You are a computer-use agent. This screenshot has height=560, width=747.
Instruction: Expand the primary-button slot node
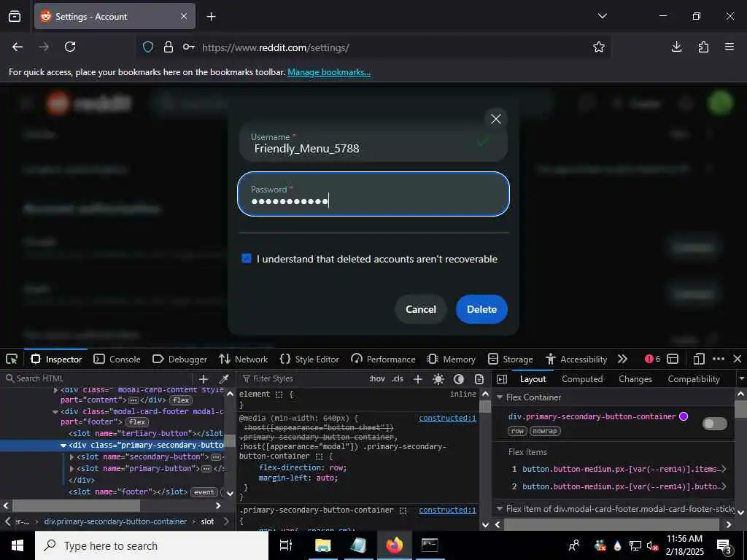click(71, 468)
